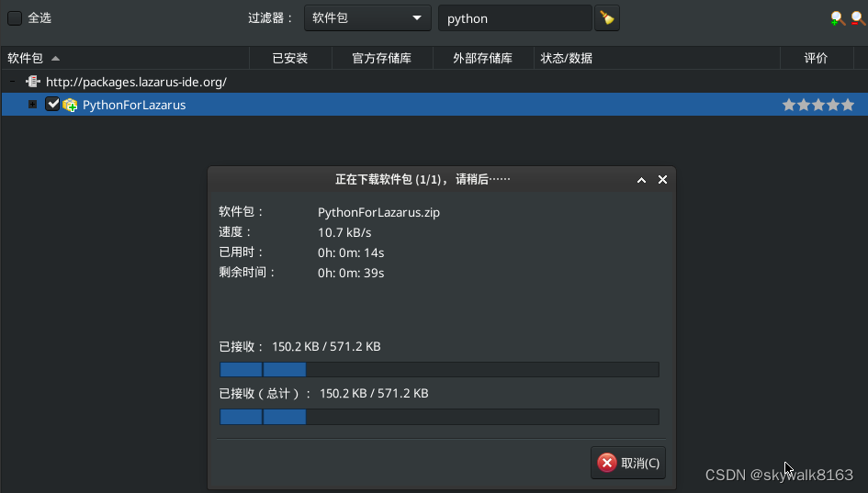Screen dimensions: 868x493
Task: Cancel the download with 取消(C) button
Action: click(628, 463)
